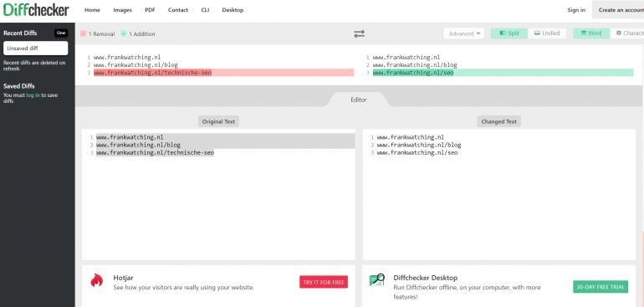Screen dimensions: 644x307
Task: Click the Changed Text label
Action: pos(499,121)
